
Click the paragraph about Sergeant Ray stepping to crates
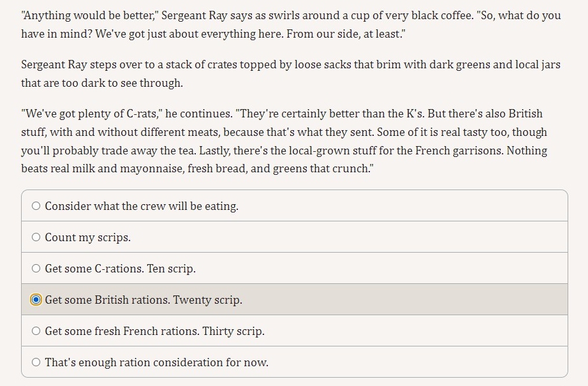click(291, 73)
